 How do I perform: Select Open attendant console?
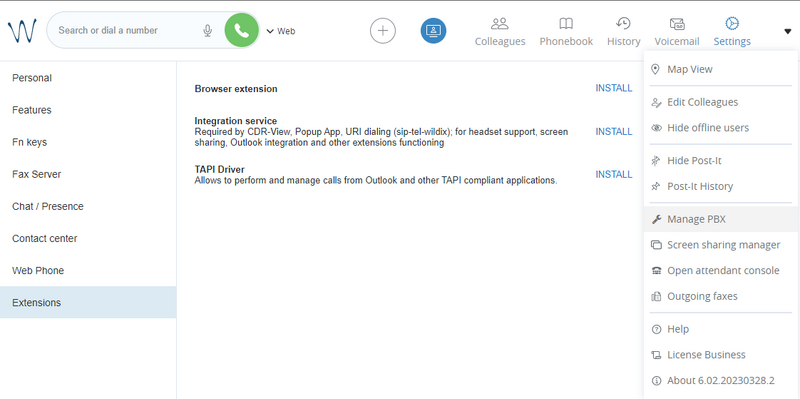point(720,270)
